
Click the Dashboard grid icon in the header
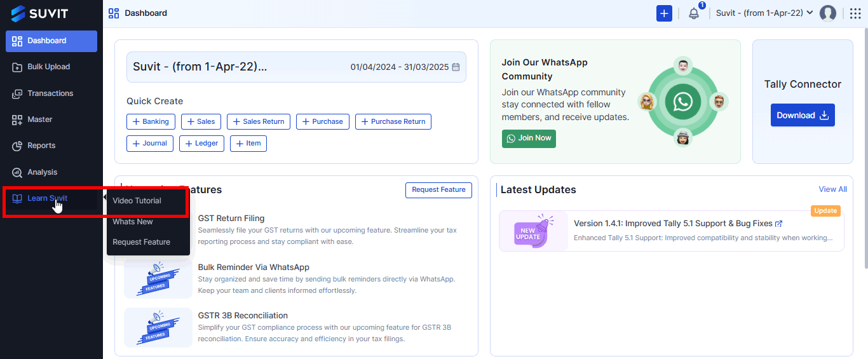coord(114,13)
